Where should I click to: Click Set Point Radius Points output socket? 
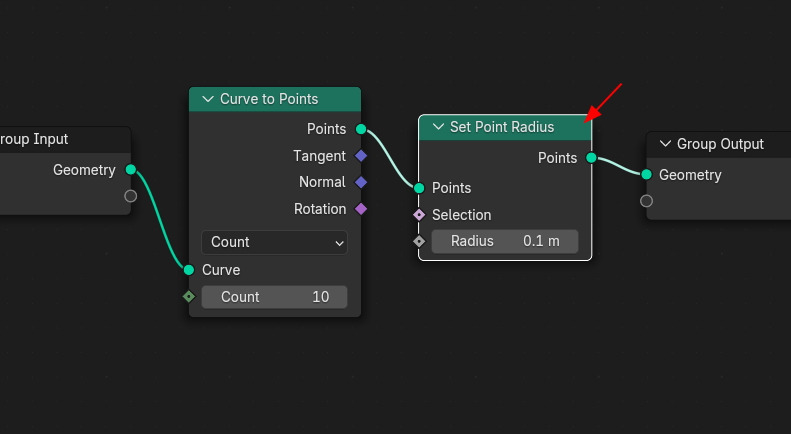click(x=591, y=158)
